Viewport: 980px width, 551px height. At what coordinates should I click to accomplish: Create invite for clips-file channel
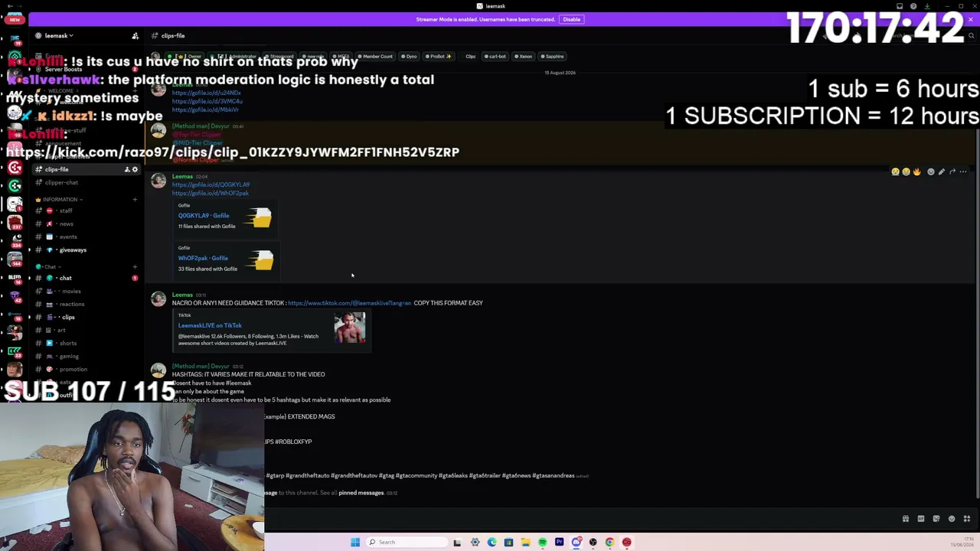[x=127, y=169]
